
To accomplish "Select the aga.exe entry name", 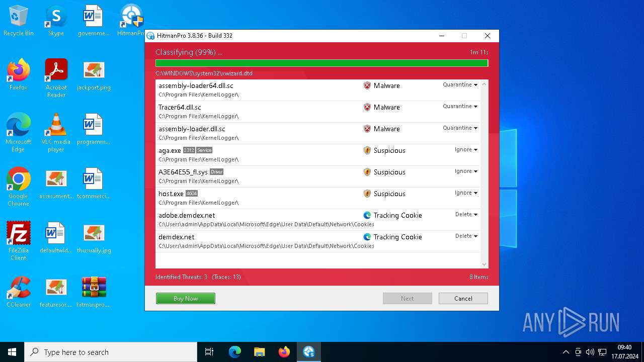I will pyautogui.click(x=170, y=150).
